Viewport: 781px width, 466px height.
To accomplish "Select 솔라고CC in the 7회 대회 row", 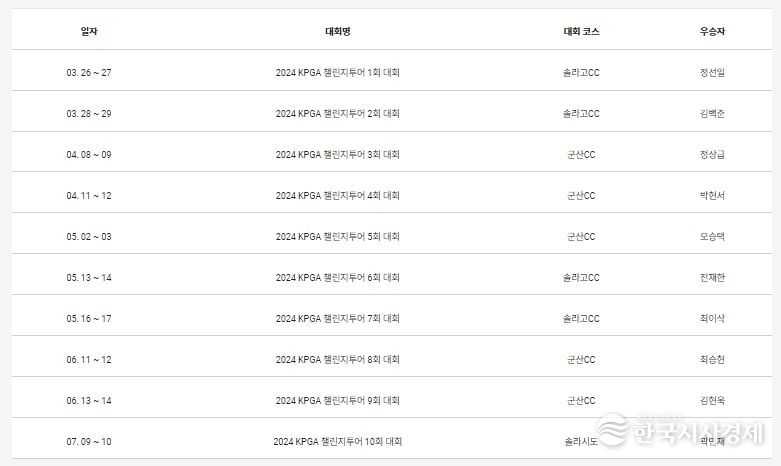I will (581, 318).
